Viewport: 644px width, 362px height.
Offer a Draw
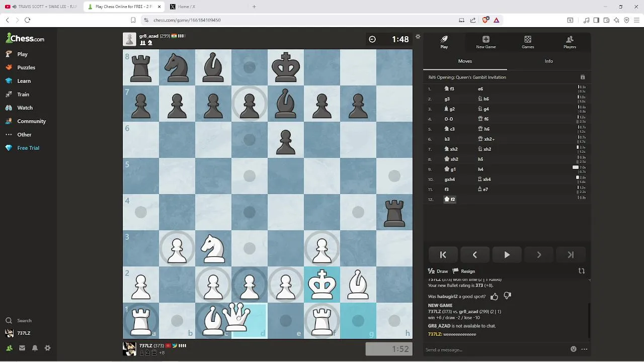coord(438,271)
